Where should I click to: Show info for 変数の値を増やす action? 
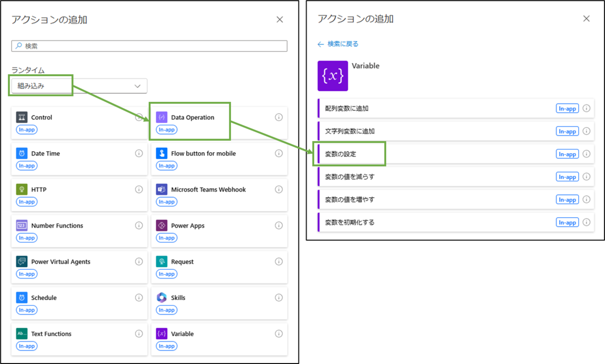(586, 200)
